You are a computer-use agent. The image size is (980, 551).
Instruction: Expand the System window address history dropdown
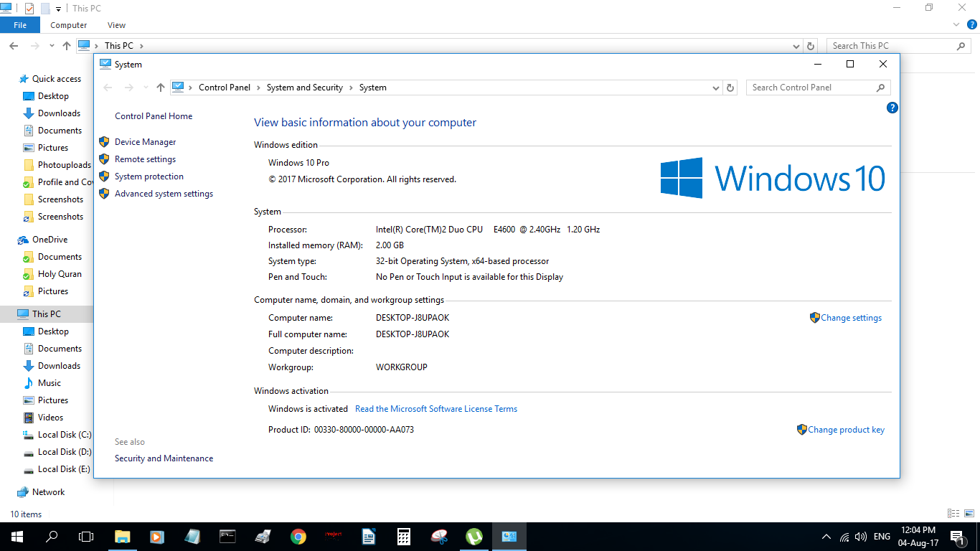[x=716, y=88]
